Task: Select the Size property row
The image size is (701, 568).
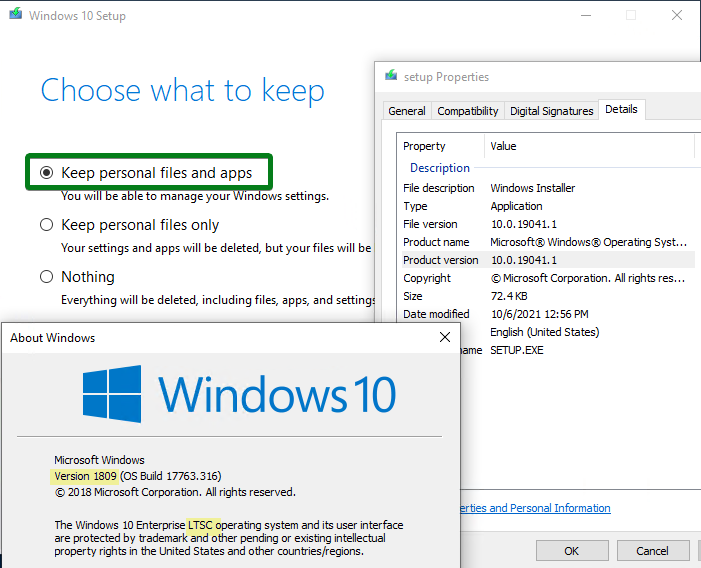Action: pyautogui.click(x=548, y=296)
